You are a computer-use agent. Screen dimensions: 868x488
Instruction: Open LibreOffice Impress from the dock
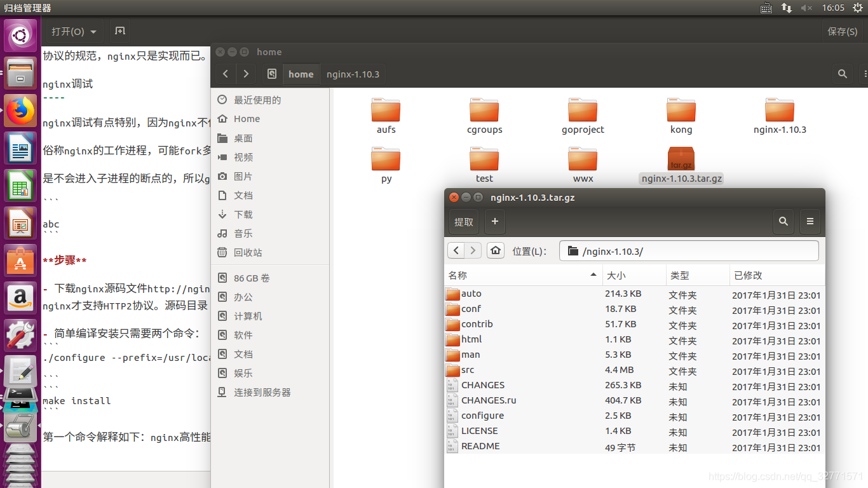pos(20,223)
